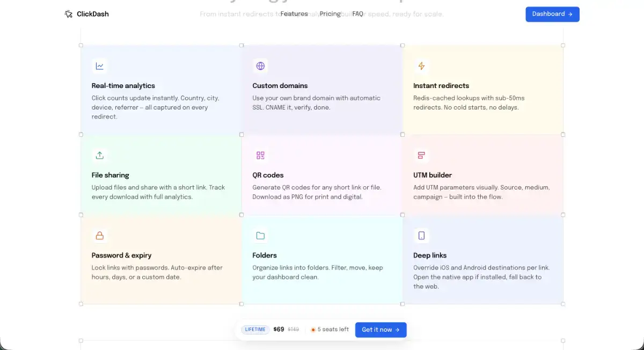Go to the Pricing nav link
This screenshot has height=350, width=644.
tap(330, 14)
